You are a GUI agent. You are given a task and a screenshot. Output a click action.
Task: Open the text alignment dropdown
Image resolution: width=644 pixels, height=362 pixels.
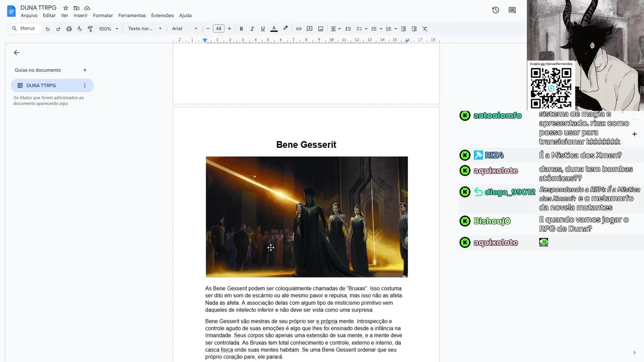coord(336,29)
